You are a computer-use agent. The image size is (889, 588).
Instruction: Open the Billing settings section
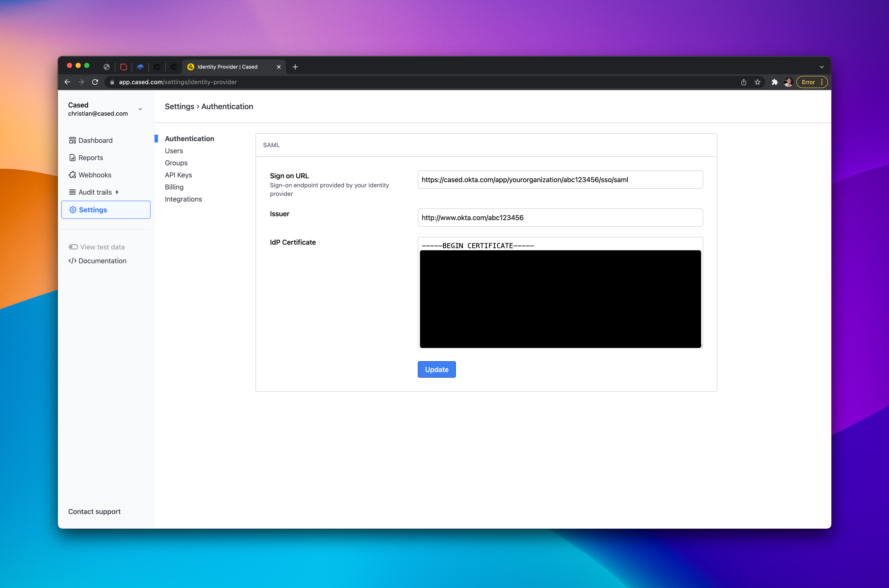click(x=174, y=187)
